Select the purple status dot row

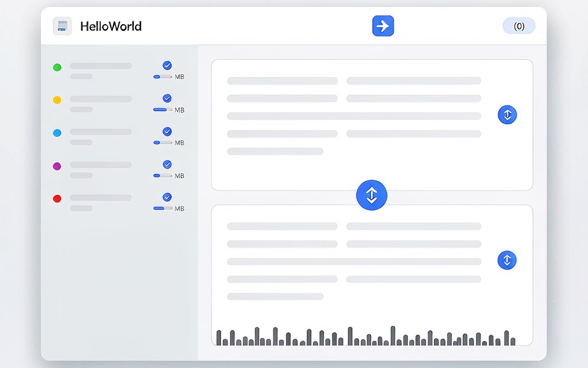(118, 170)
